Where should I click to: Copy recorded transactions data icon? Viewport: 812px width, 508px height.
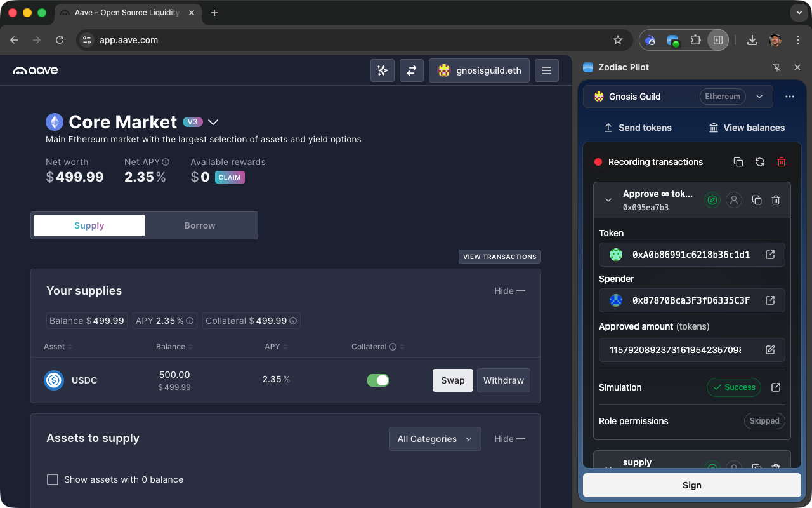coord(738,162)
